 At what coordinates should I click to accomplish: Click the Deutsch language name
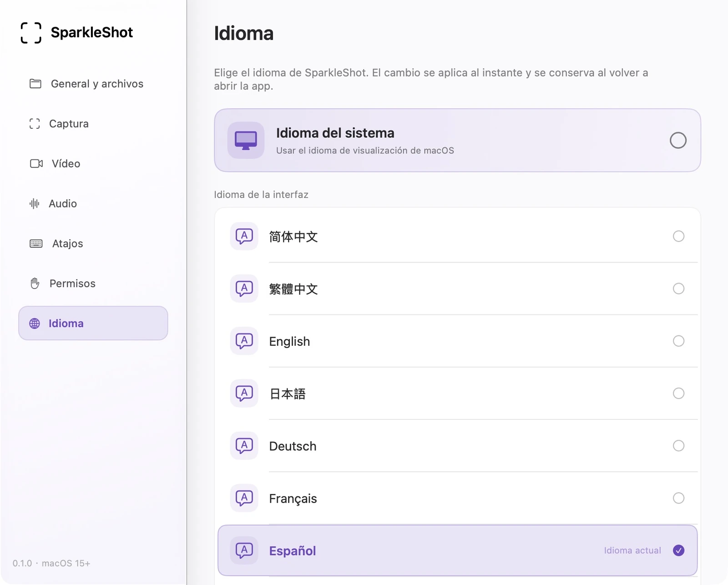click(x=293, y=446)
